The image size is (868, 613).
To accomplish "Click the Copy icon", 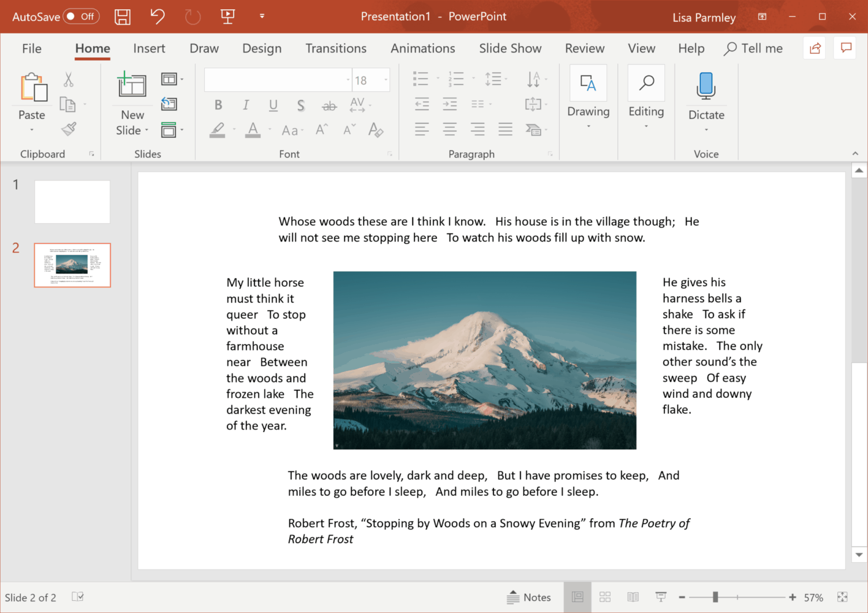I will point(68,105).
